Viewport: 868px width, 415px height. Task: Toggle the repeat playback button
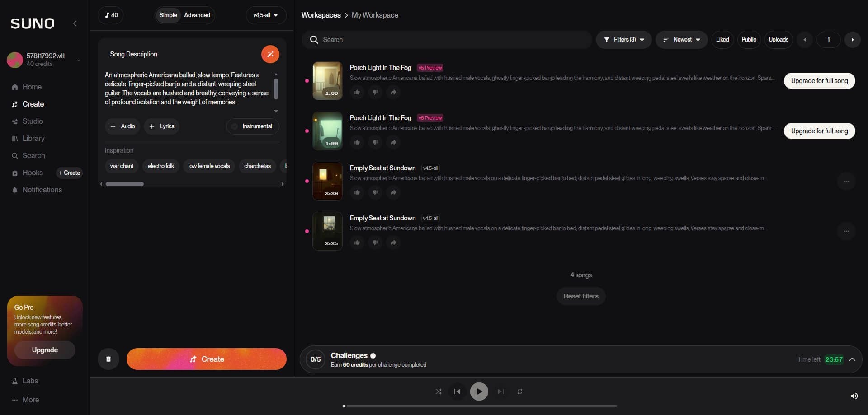520,392
